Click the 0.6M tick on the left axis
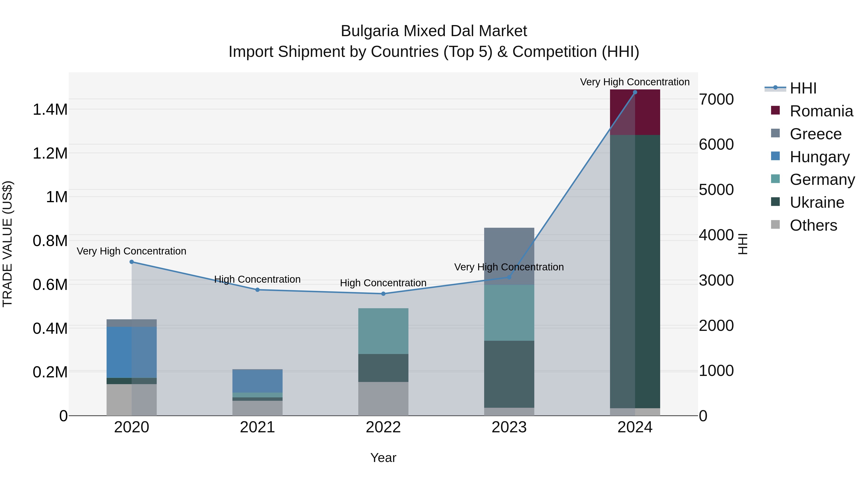This screenshot has width=868, height=488. pos(50,285)
